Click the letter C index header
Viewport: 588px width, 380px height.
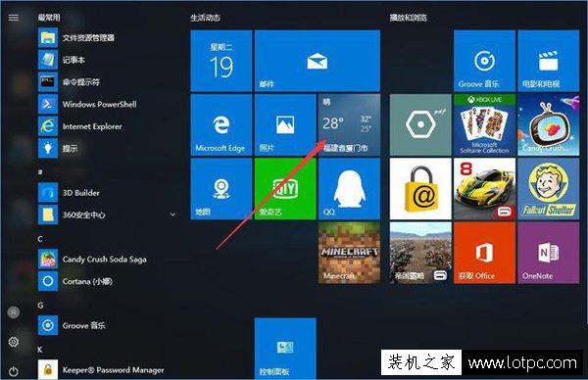pos(40,239)
